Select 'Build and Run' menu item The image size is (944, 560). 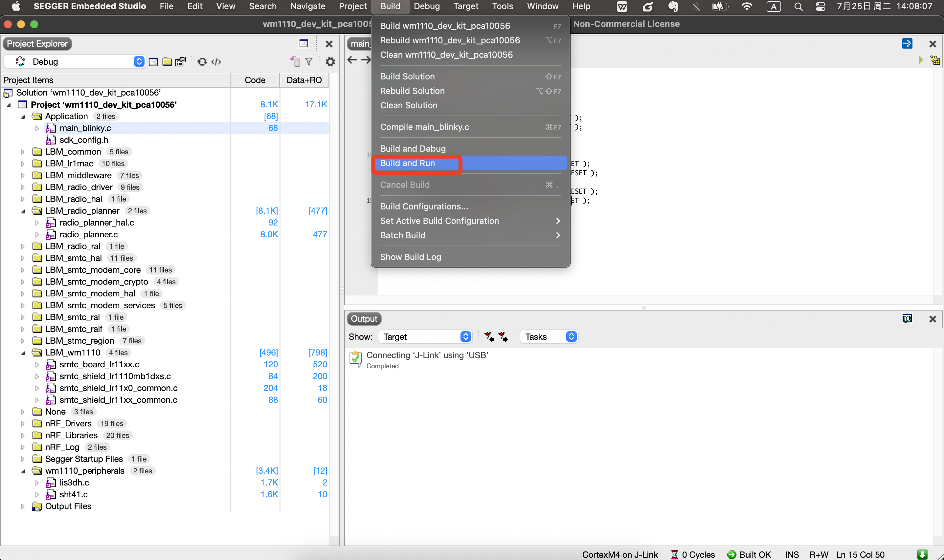pyautogui.click(x=408, y=163)
